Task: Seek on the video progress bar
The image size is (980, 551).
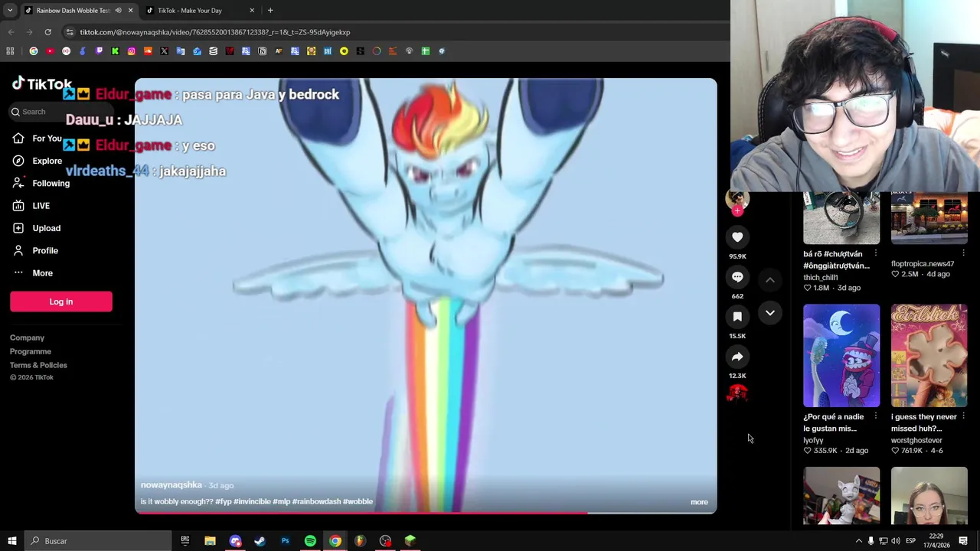Action: tap(426, 512)
